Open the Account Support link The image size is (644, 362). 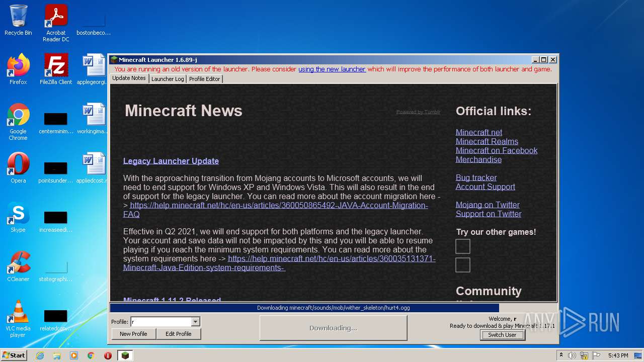[486, 187]
